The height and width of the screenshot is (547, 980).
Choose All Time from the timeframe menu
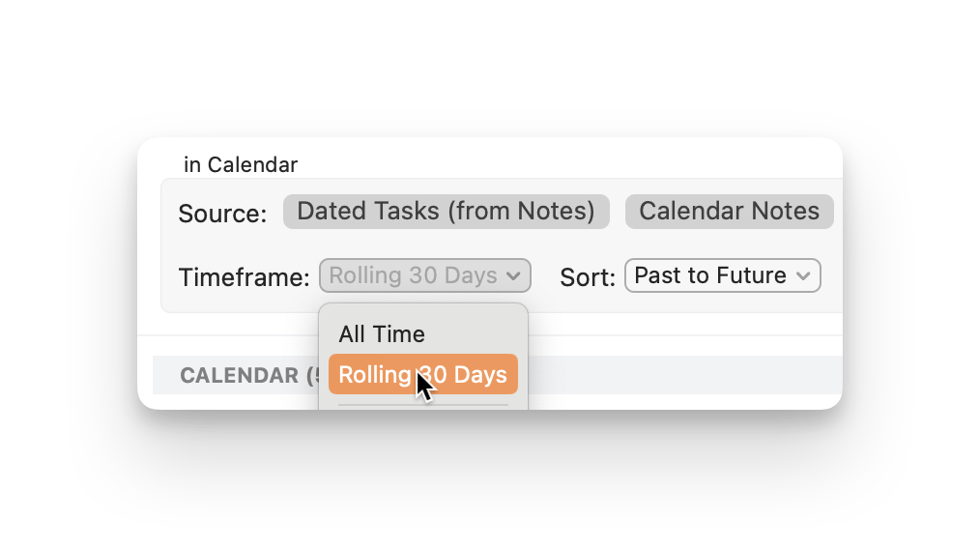click(382, 334)
